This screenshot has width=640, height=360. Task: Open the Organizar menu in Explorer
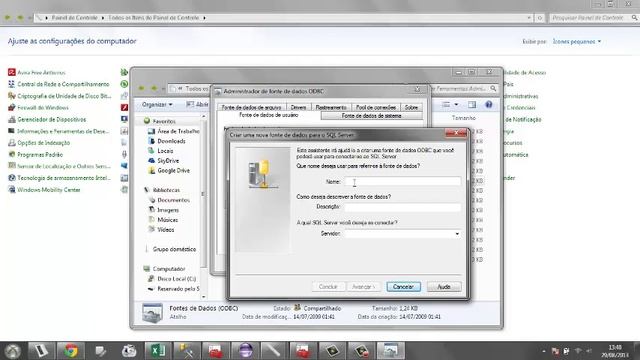(157, 104)
